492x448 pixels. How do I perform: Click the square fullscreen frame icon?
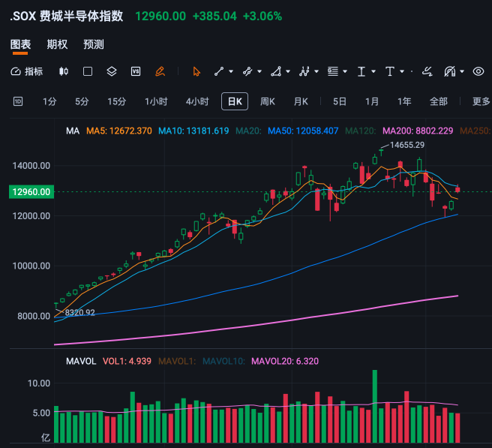(x=88, y=71)
